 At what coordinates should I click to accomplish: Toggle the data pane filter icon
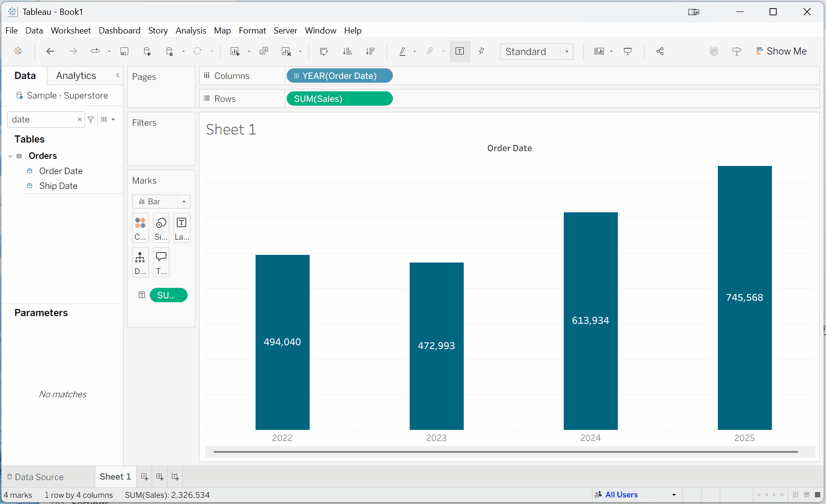pyautogui.click(x=91, y=120)
